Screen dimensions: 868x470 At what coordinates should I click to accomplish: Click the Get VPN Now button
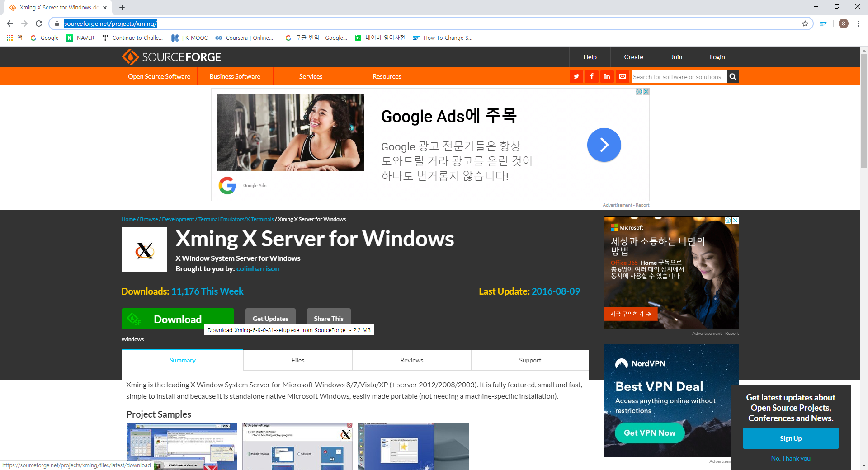point(650,433)
